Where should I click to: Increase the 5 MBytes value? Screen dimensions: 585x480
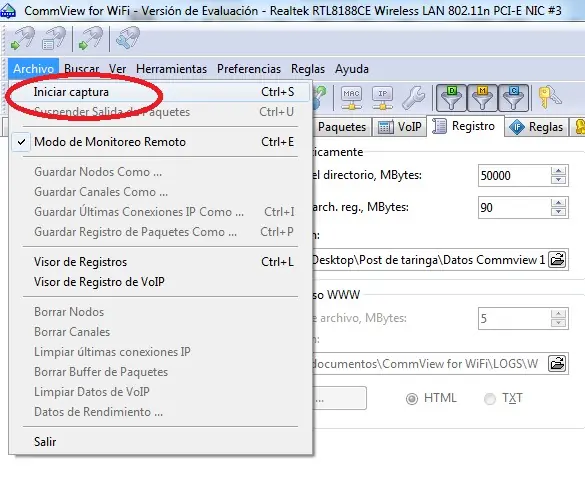(x=559, y=314)
